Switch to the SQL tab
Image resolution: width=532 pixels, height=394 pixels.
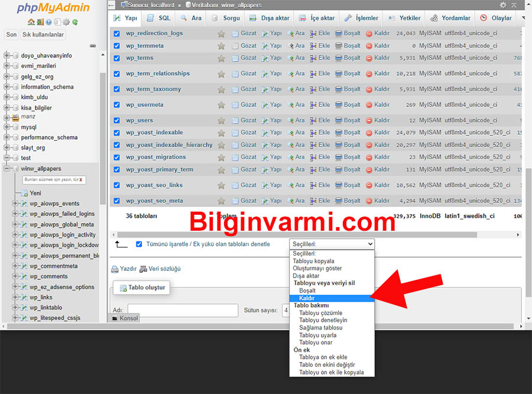tap(158, 18)
